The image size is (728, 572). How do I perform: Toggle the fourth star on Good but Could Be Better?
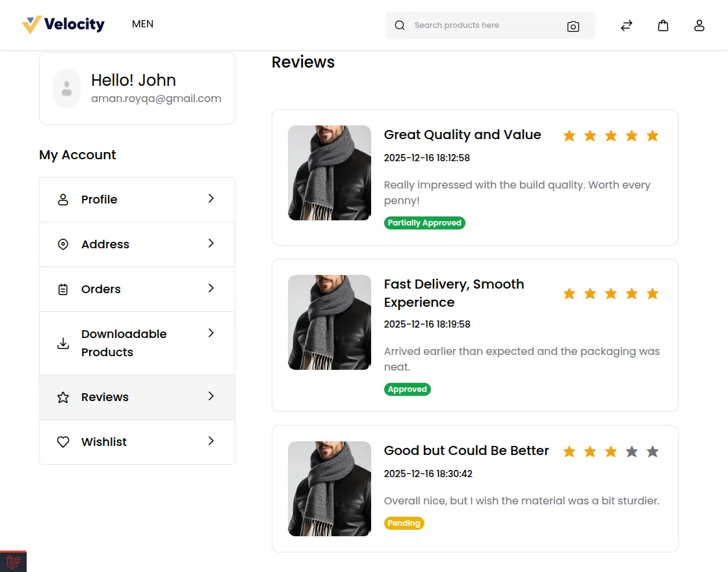click(x=631, y=451)
